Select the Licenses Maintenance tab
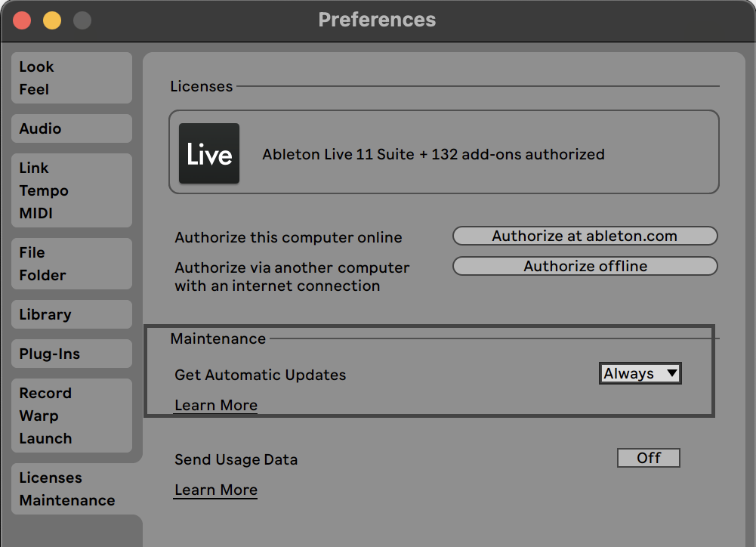The image size is (756, 547). 72,489
